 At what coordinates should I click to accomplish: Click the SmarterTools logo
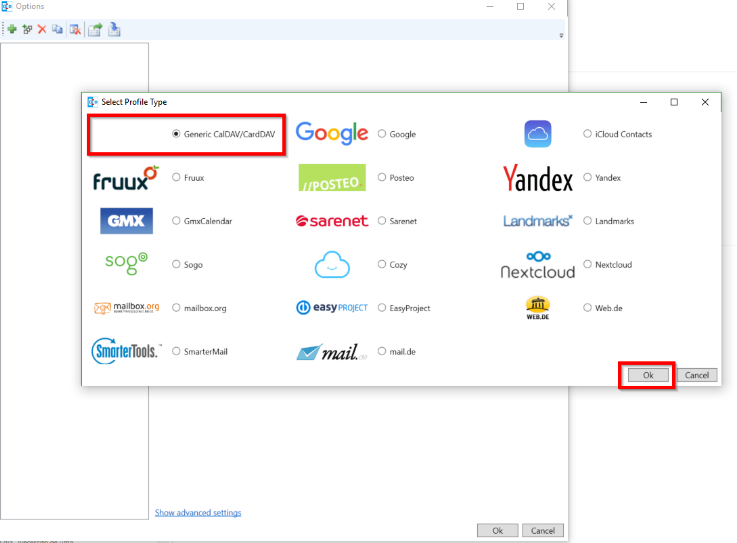point(126,351)
